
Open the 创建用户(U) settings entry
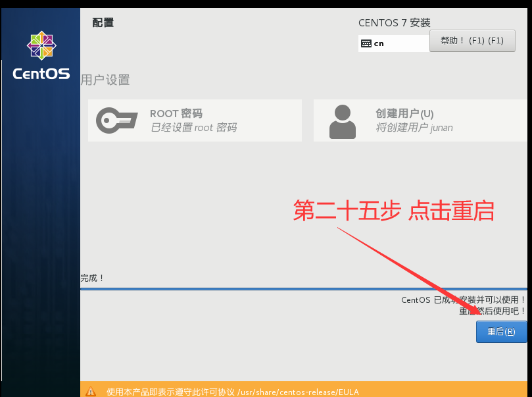pyautogui.click(x=420, y=120)
